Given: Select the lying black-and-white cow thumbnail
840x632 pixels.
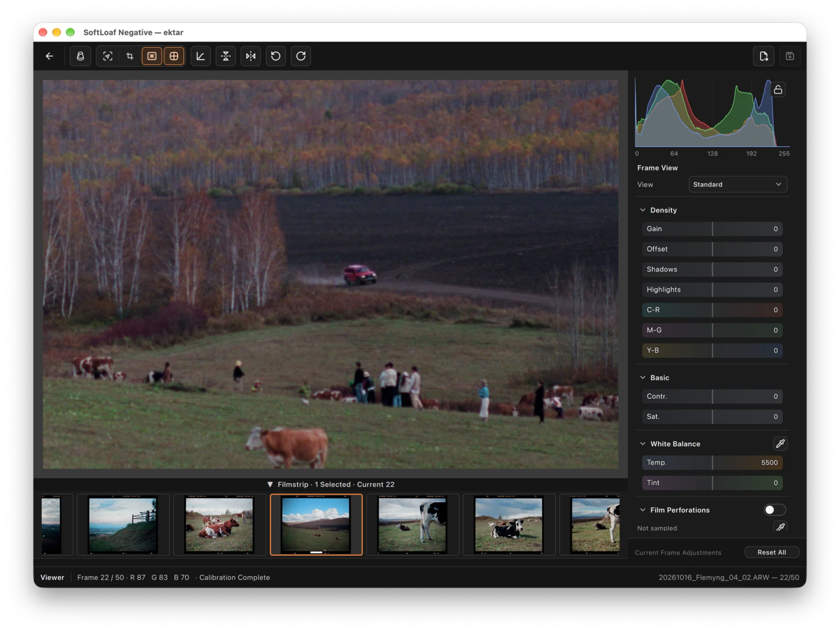Looking at the screenshot, I should (509, 525).
